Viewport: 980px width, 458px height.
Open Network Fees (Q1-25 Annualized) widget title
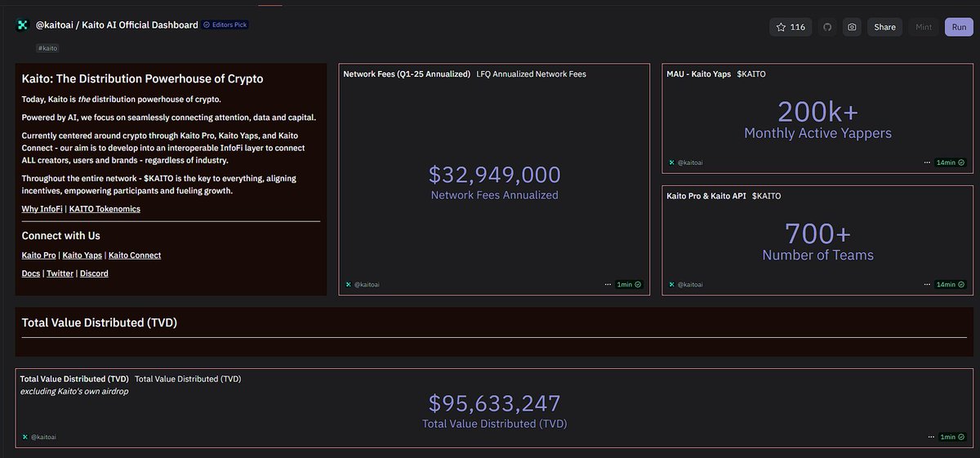coord(408,73)
